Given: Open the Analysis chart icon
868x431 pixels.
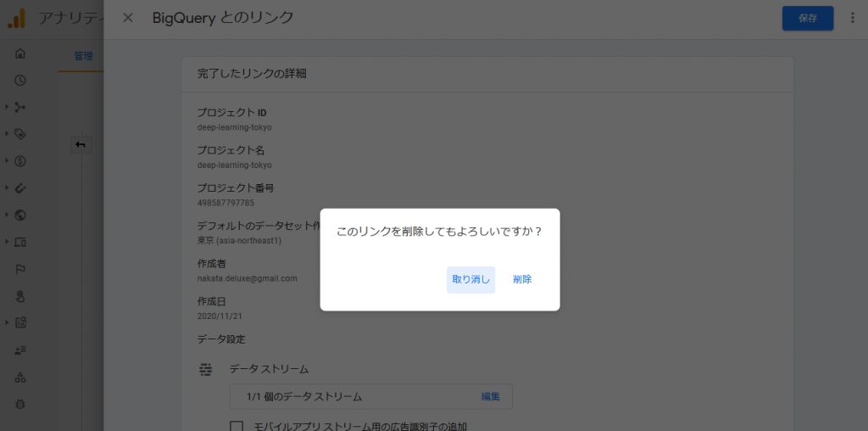Looking at the screenshot, I should pyautogui.click(x=20, y=322).
